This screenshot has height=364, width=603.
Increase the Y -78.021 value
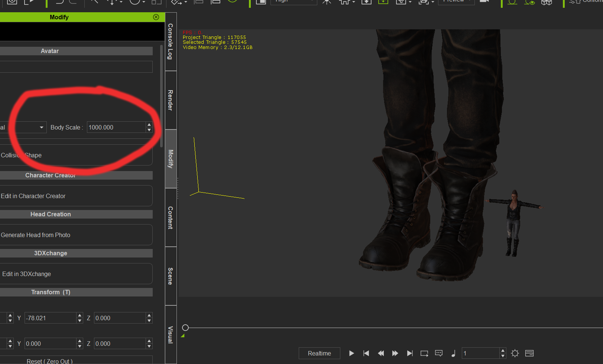pos(80,315)
